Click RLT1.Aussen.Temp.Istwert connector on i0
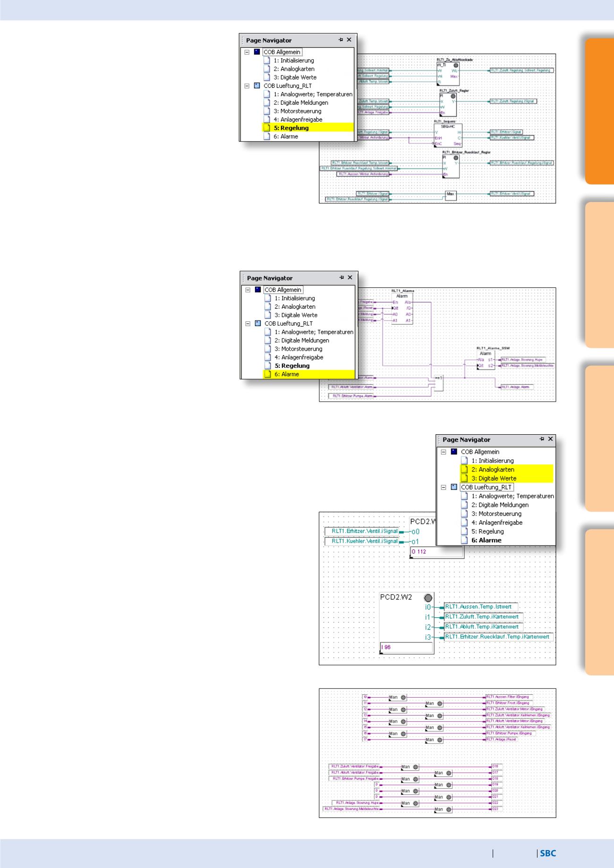Image resolution: width=614 pixels, height=868 pixels. point(481,607)
